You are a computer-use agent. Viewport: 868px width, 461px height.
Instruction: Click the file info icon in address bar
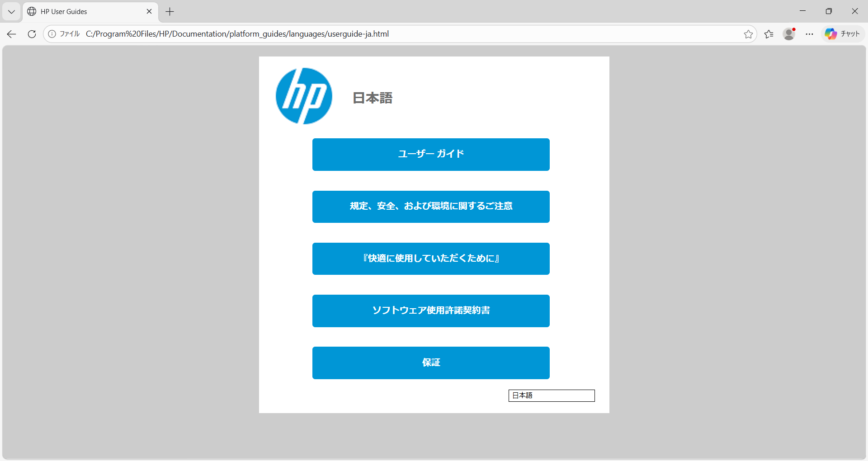point(52,34)
